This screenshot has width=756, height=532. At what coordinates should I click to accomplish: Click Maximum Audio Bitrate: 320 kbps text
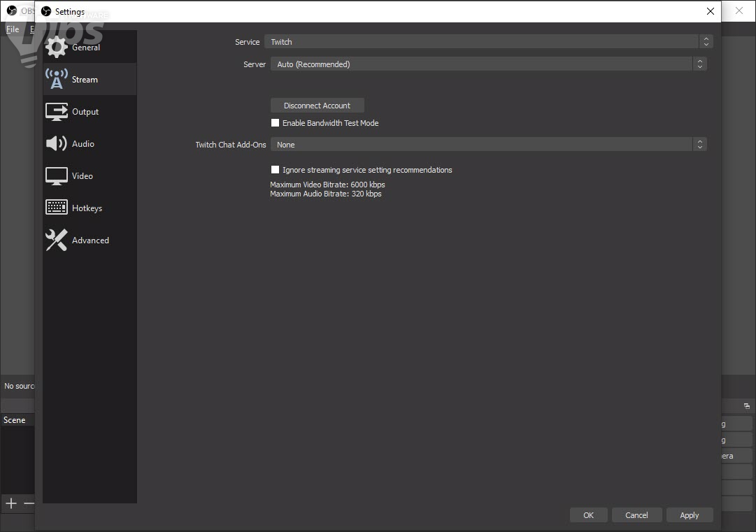point(325,194)
